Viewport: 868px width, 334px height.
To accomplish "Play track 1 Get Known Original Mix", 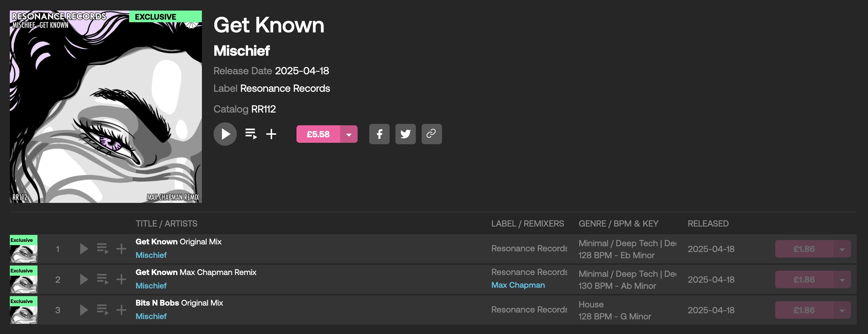I will (84, 249).
